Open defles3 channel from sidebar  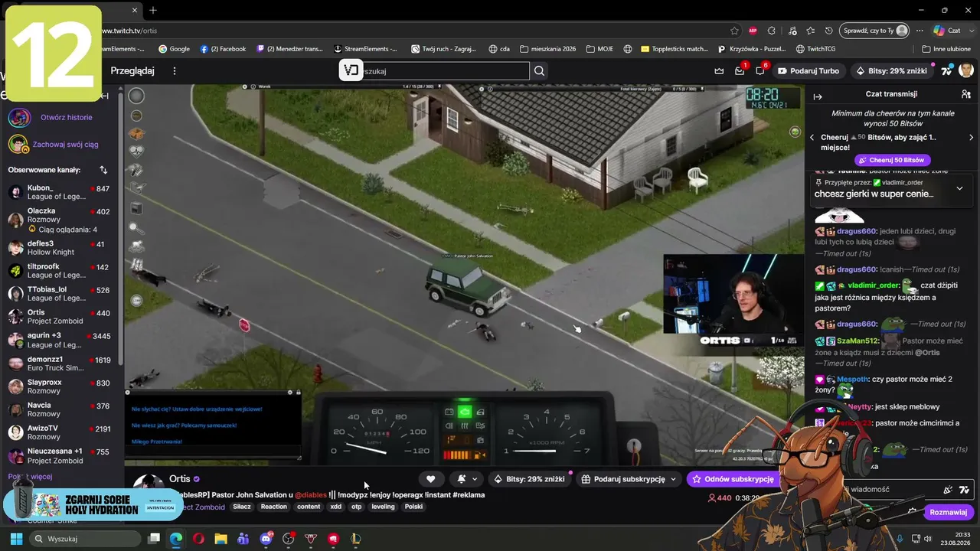click(60, 248)
